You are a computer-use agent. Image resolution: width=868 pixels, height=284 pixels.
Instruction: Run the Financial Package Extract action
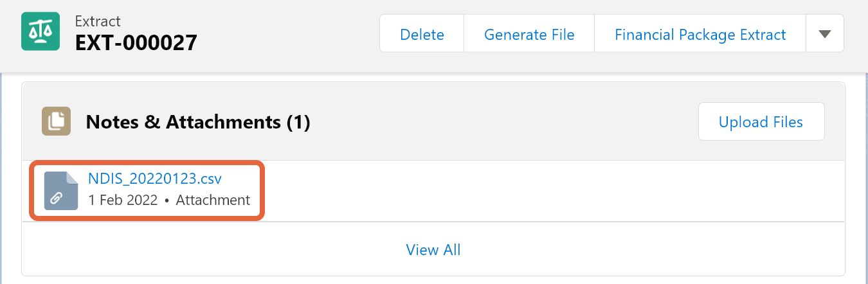[x=700, y=34]
